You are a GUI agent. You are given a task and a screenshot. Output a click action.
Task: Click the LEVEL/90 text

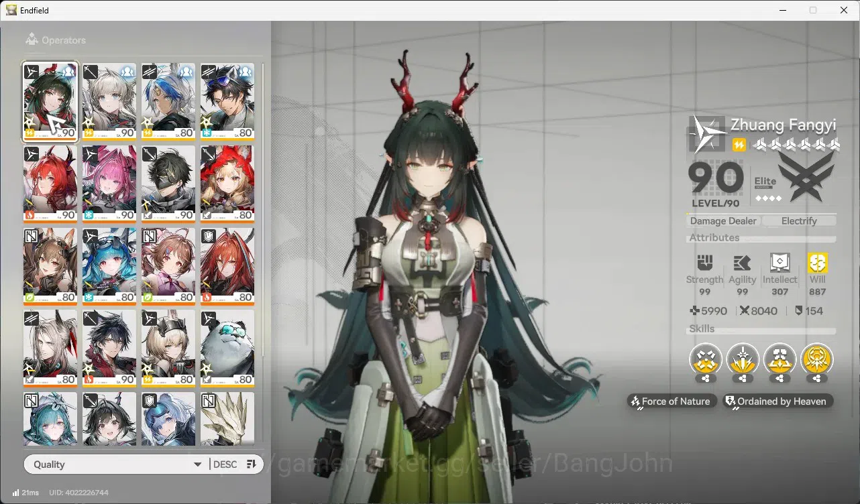pos(717,203)
